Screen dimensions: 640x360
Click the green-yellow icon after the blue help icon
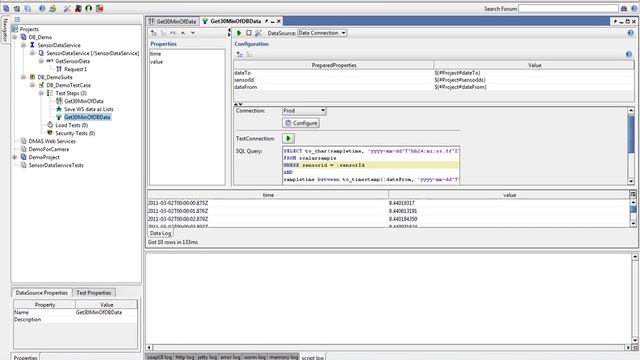pyautogui.click(x=53, y=8)
